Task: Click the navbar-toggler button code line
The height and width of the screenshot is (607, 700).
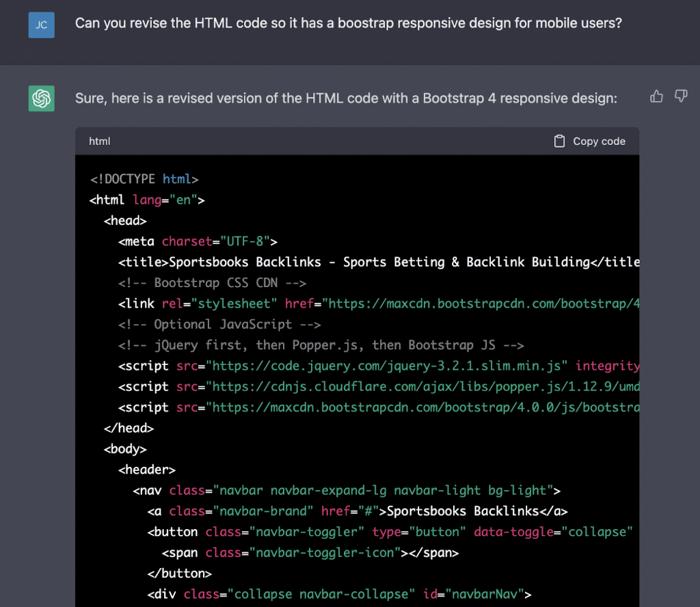Action: (x=390, y=531)
